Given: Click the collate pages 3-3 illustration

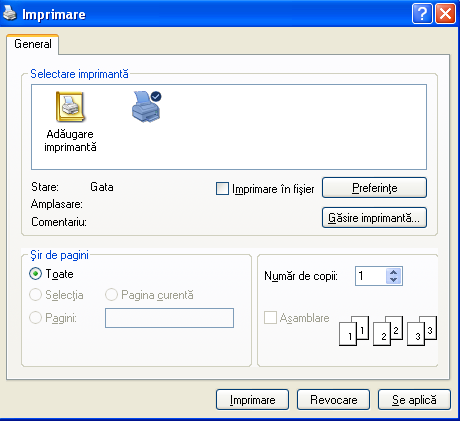Looking at the screenshot, I should click(x=422, y=331).
